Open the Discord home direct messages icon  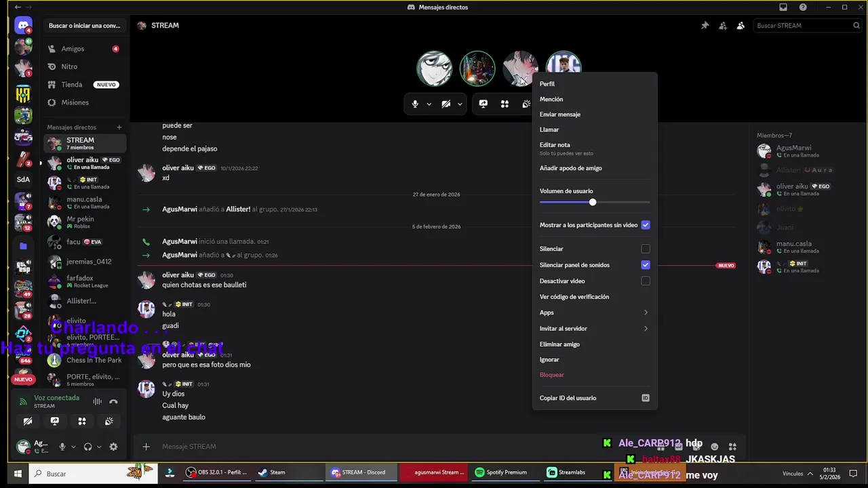(x=23, y=26)
